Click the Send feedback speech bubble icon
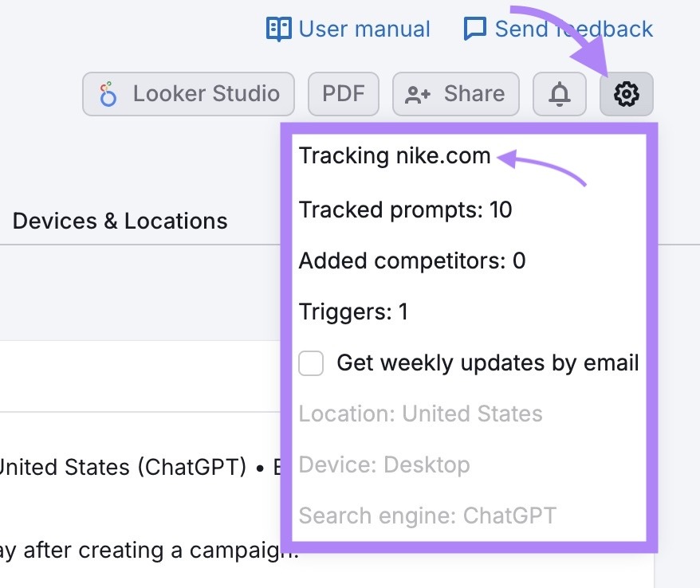The image size is (700, 588). click(x=474, y=28)
